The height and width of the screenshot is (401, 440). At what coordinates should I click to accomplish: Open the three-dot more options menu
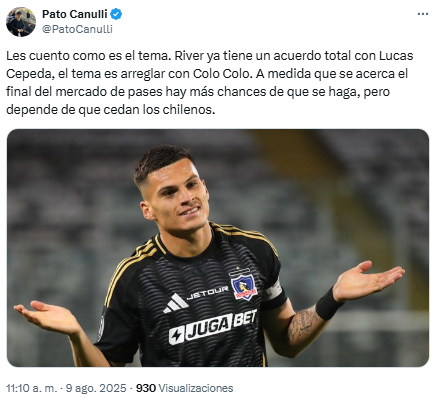click(x=423, y=14)
